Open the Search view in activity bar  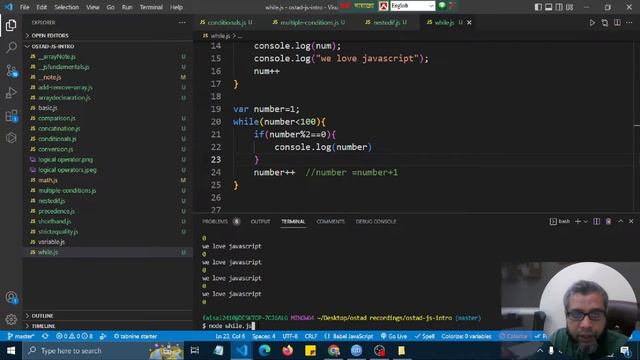coord(11,48)
